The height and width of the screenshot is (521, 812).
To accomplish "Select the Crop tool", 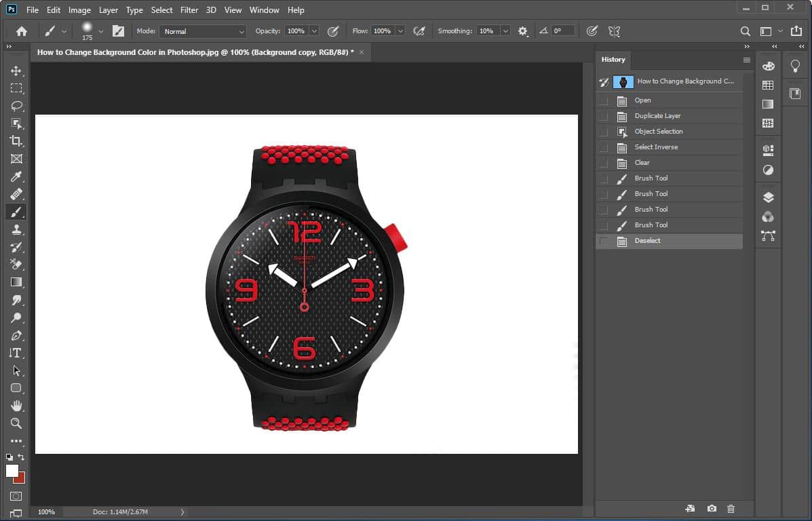I will pyautogui.click(x=16, y=141).
